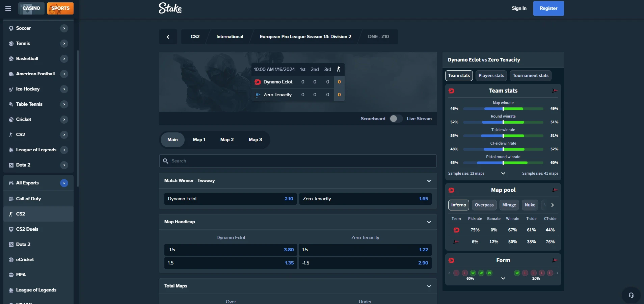
Task: Click Zero Tenacity logo in scoreboard
Action: 258,95
